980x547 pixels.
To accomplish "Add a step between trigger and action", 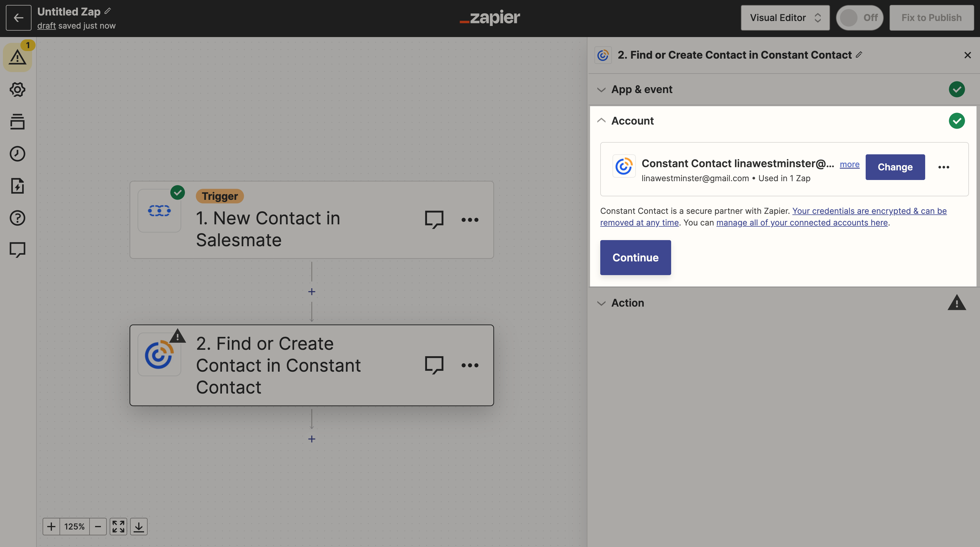I will pos(311,292).
